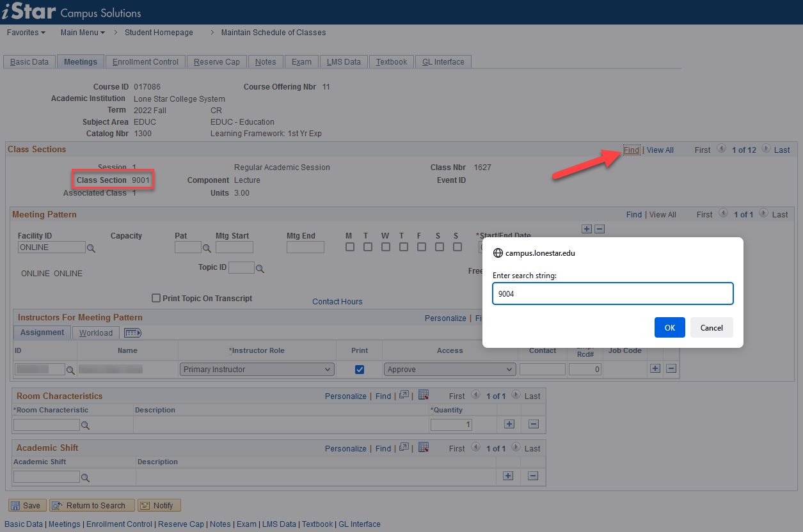
Task: Click View All in Class Sections header
Action: (x=660, y=150)
